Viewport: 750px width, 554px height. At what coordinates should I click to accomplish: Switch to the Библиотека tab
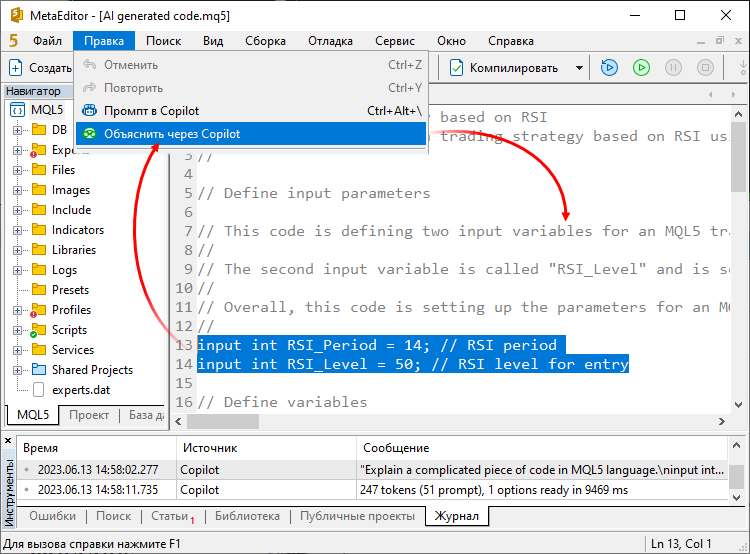(247, 516)
